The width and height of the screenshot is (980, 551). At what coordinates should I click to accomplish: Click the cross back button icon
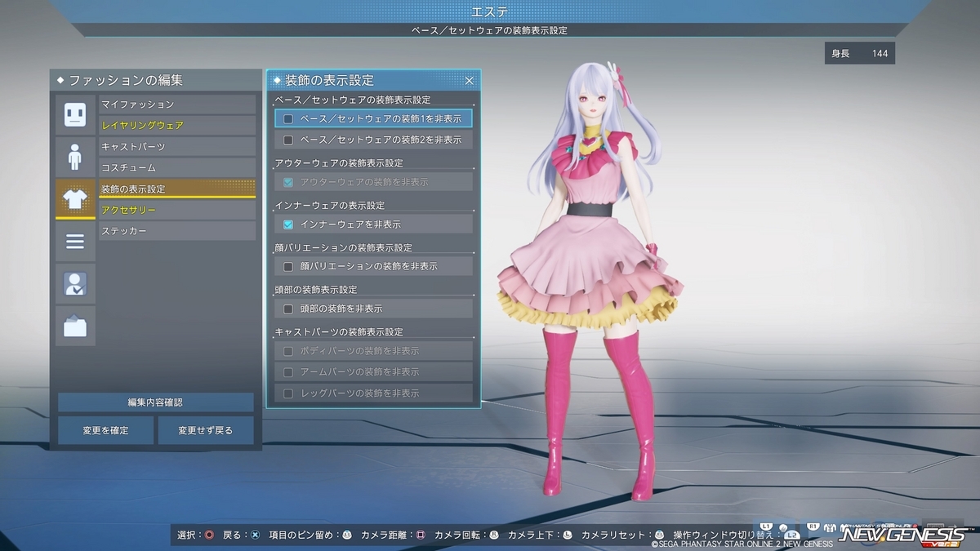pyautogui.click(x=255, y=535)
